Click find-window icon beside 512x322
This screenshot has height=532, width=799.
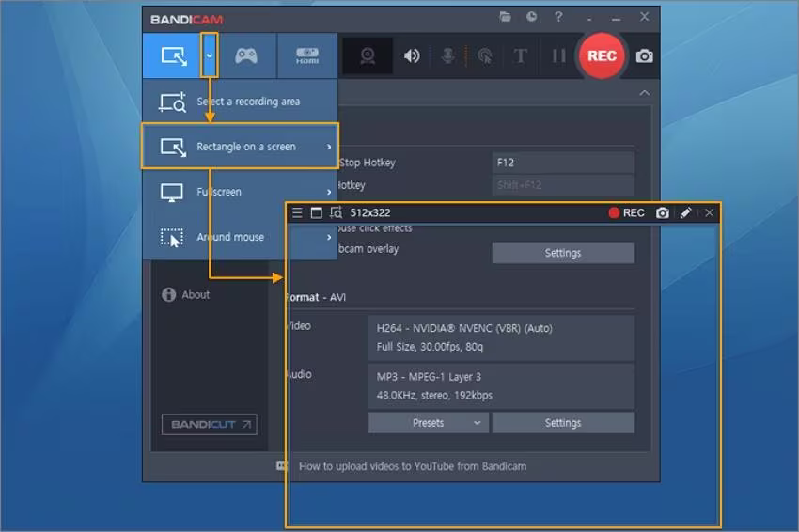click(x=337, y=213)
